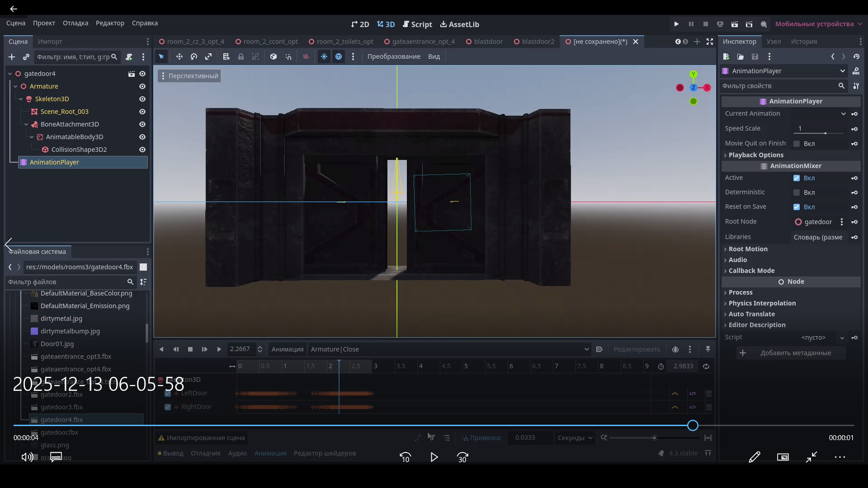Select the Move mode tool icon
The width and height of the screenshot is (868, 488).
click(179, 56)
